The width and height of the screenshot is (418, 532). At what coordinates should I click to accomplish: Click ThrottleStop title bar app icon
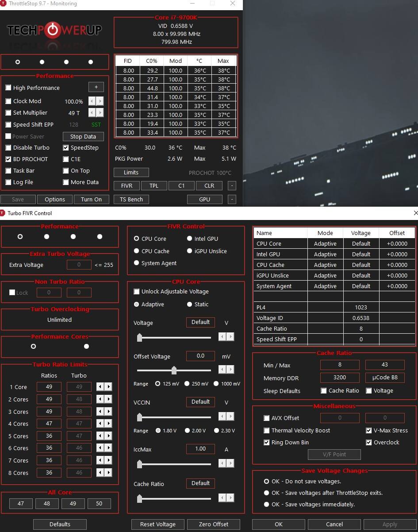click(4, 4)
